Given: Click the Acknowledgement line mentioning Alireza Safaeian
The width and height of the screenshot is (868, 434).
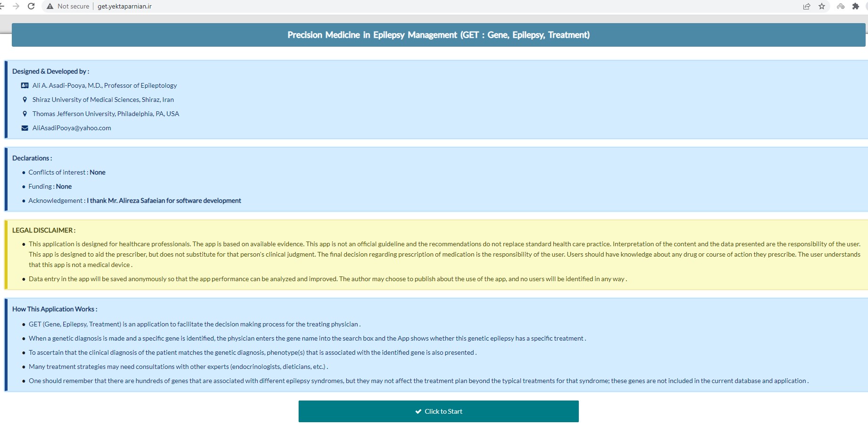Looking at the screenshot, I should click(134, 200).
